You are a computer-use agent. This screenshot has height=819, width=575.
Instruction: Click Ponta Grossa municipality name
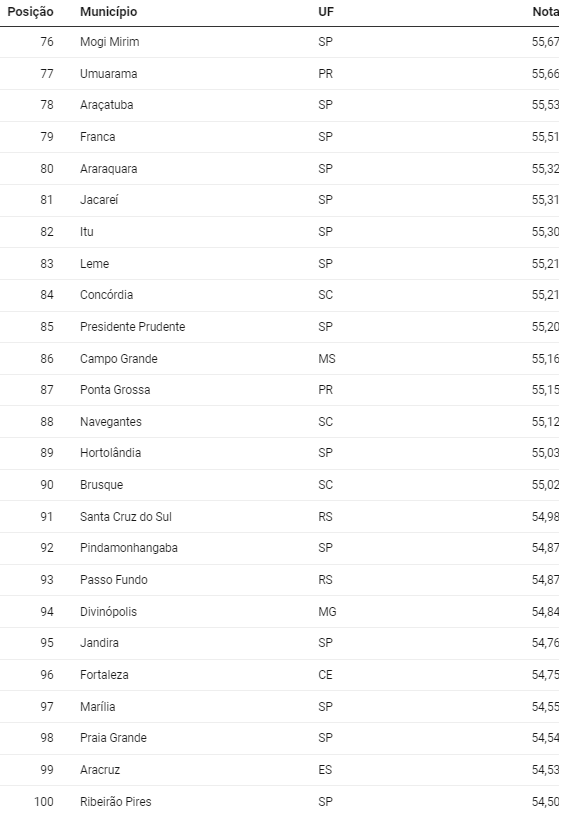[115, 390]
